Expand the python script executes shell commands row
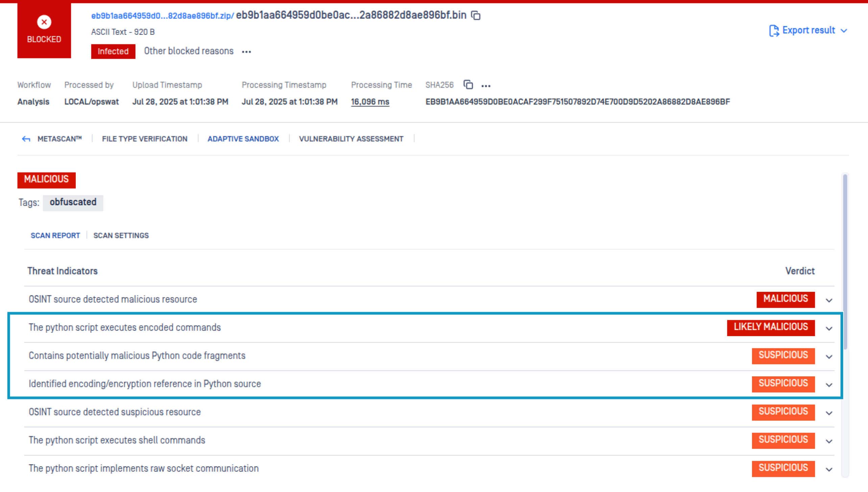 pyautogui.click(x=828, y=441)
